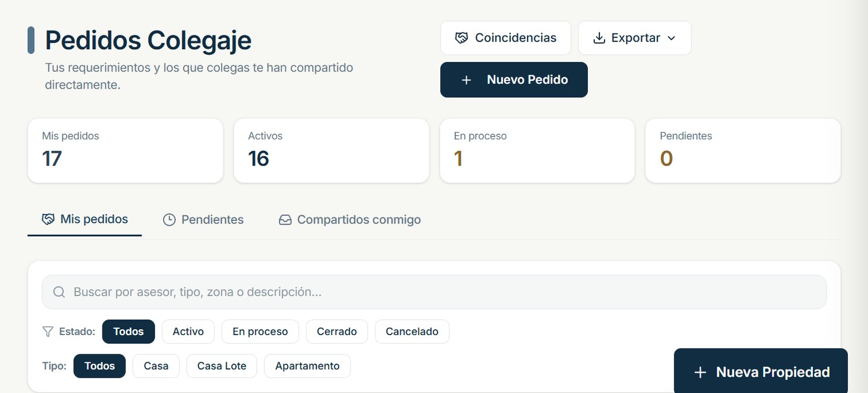Switch to the Pendientes tab
This screenshot has height=393, width=868.
[x=203, y=220]
